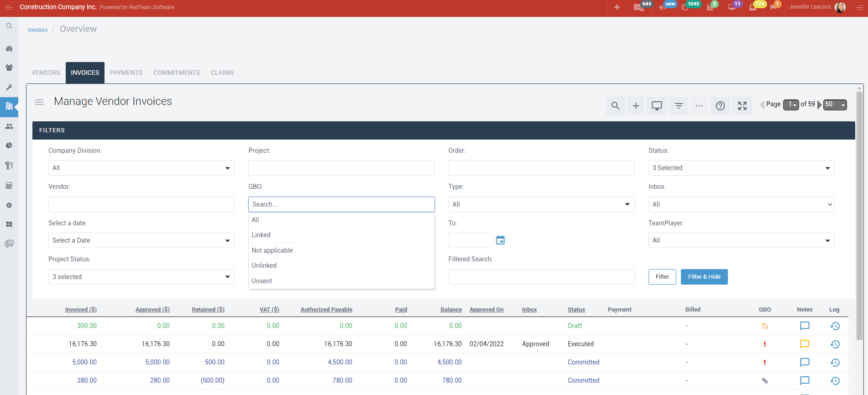Sort by the Balance column header
The height and width of the screenshot is (395, 868).
click(451, 310)
